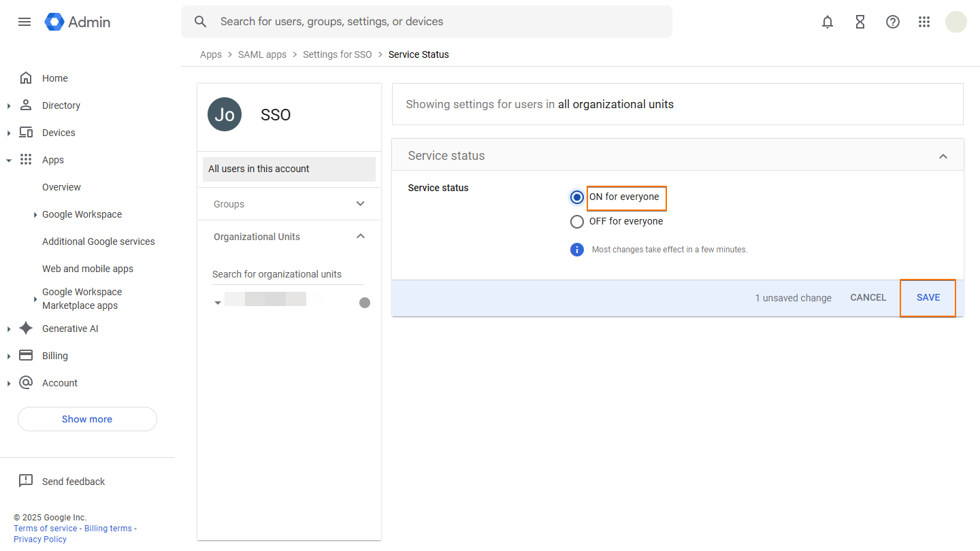Click the Send feedback icon
The image size is (980, 551).
(26, 480)
